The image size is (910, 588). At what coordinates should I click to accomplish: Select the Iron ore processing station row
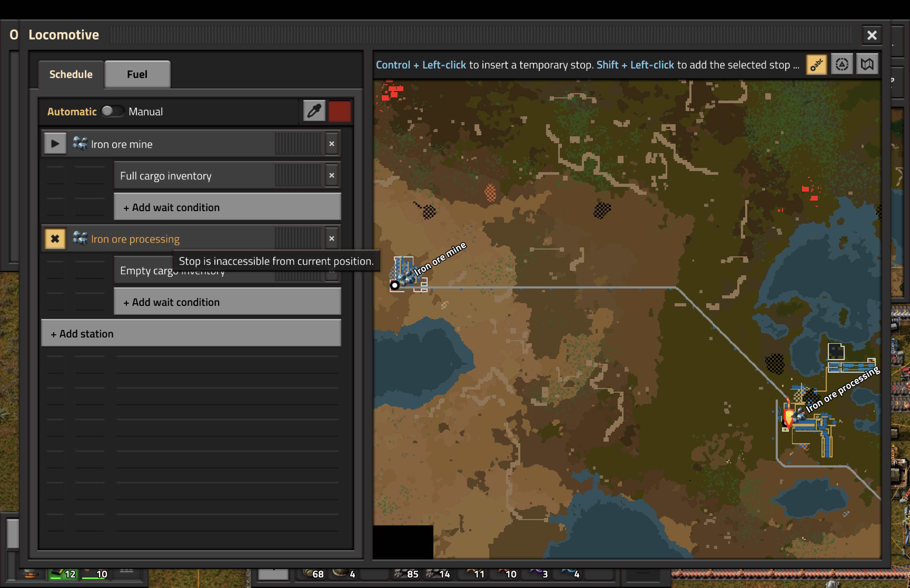tap(191, 239)
